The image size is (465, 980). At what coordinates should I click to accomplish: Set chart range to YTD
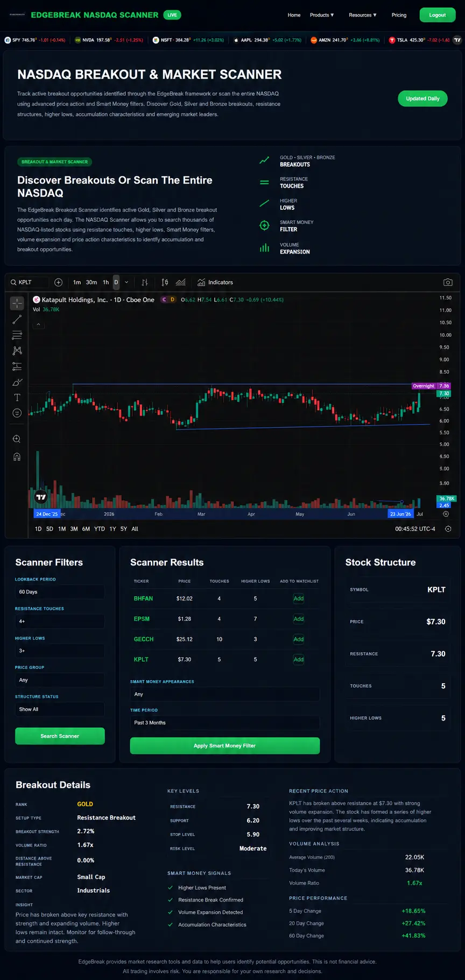tap(100, 529)
